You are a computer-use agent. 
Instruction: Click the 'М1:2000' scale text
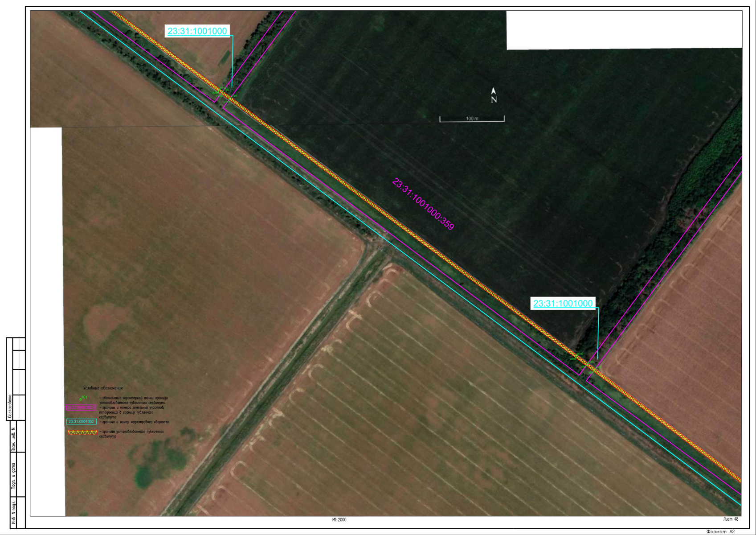coord(339,520)
